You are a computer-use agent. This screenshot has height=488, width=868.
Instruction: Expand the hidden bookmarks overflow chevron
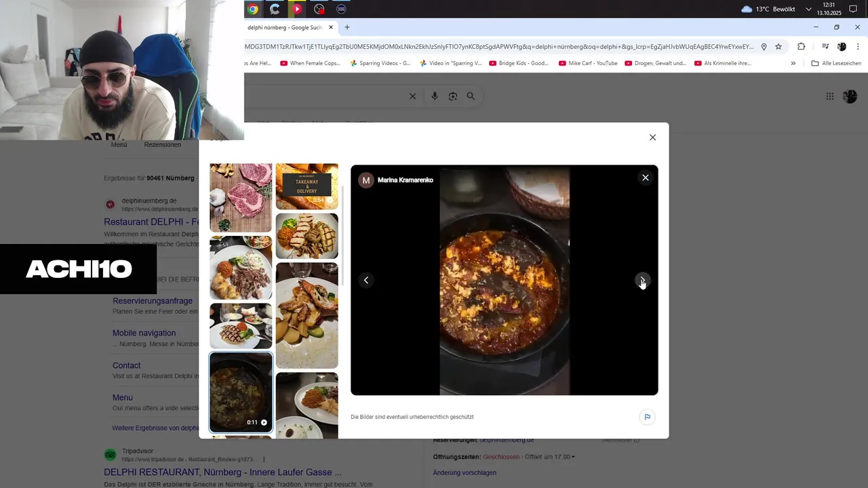pyautogui.click(x=793, y=63)
